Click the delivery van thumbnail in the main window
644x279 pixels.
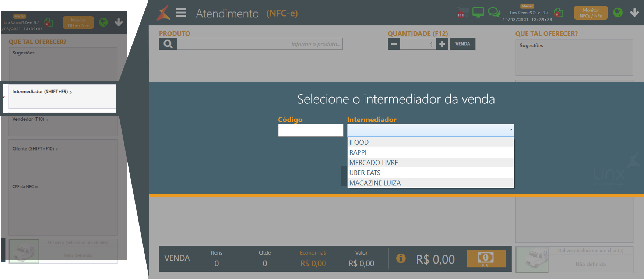(532, 260)
